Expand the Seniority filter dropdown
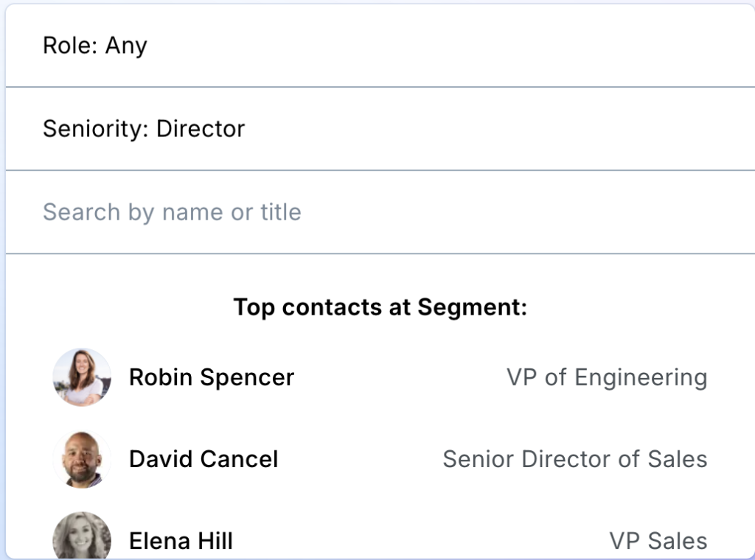 [x=380, y=129]
